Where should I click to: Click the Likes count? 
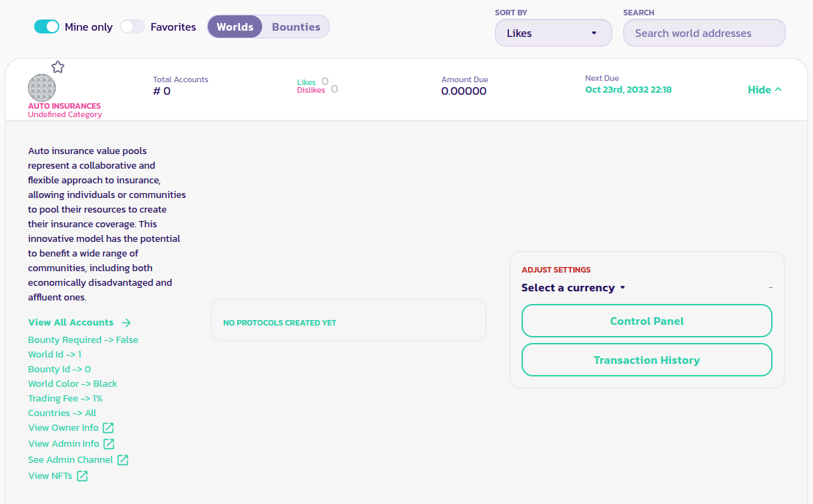click(325, 82)
